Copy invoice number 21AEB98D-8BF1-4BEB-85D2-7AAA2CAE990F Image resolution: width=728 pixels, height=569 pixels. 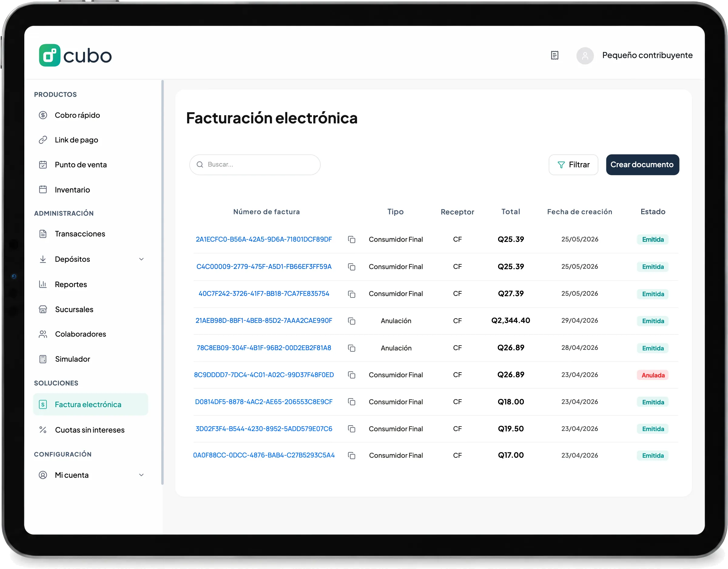[352, 321]
